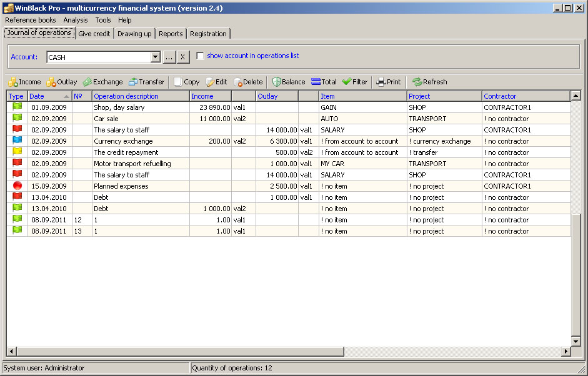The width and height of the screenshot is (588, 376).
Task: Open the Analysis menu
Action: (x=76, y=20)
